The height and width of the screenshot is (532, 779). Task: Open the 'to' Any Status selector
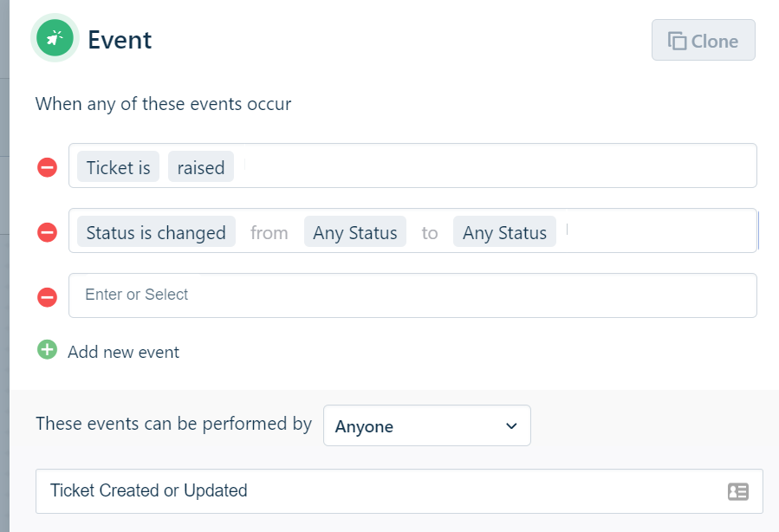click(504, 232)
